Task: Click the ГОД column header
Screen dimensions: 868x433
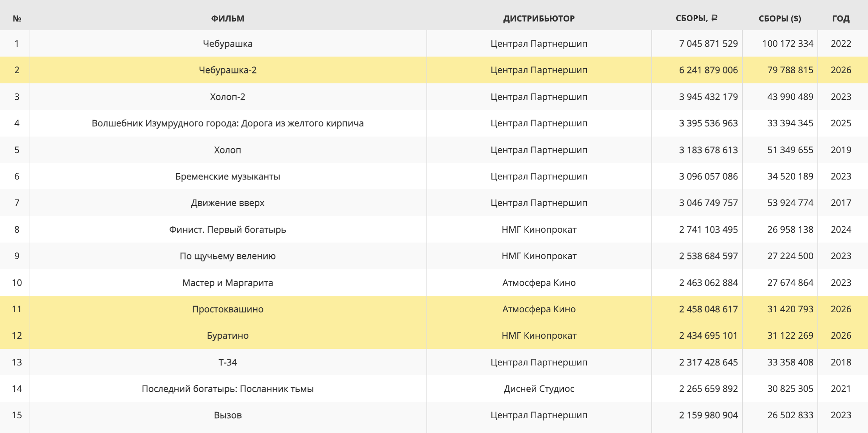Action: (841, 18)
